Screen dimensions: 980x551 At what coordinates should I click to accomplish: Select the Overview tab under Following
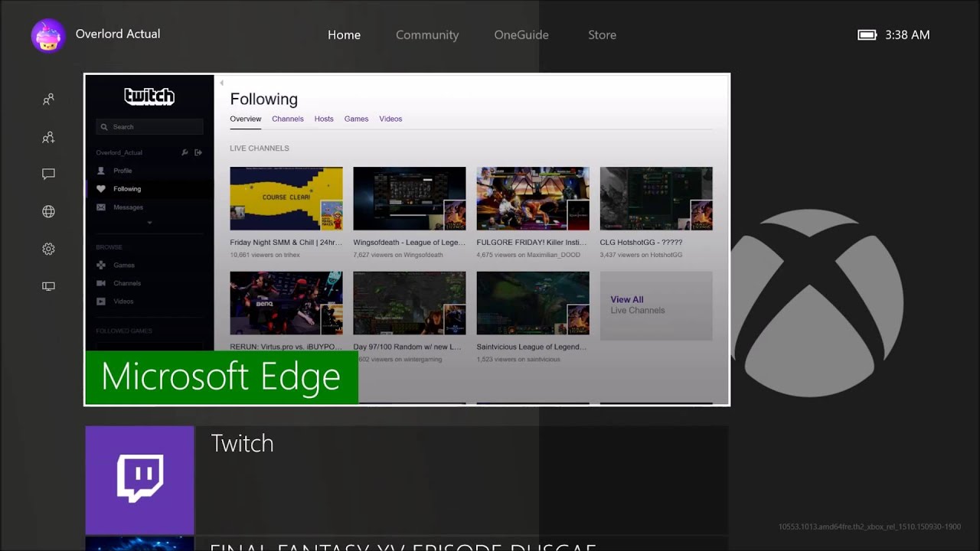point(246,119)
